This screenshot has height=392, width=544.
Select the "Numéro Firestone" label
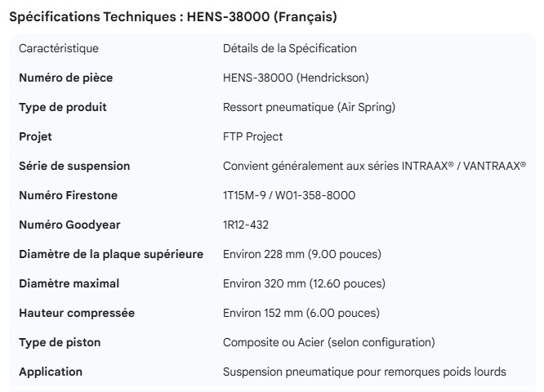coord(69,195)
